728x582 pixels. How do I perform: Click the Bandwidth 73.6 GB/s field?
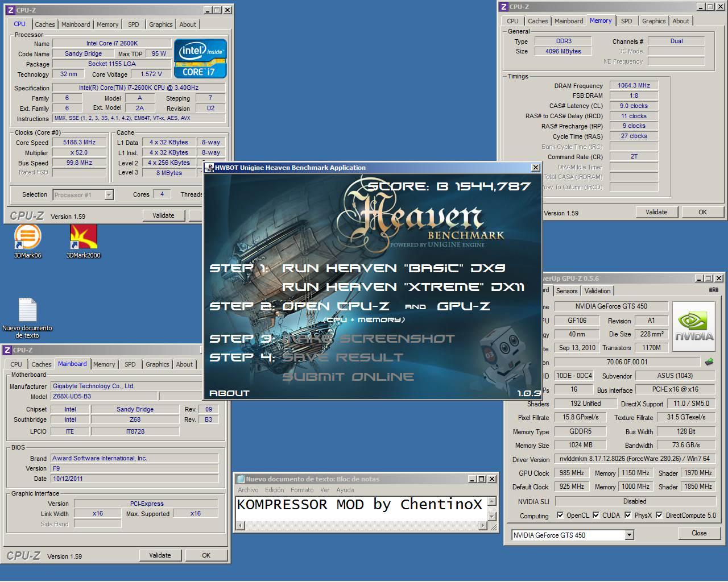pos(686,445)
